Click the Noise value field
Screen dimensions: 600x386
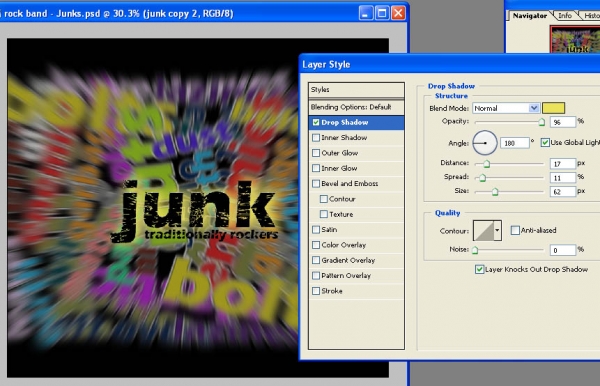(563, 250)
